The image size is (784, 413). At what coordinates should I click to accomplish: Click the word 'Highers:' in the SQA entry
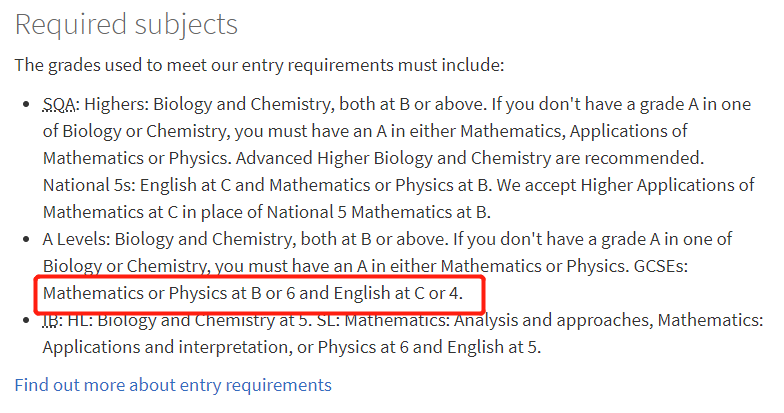[x=116, y=104]
